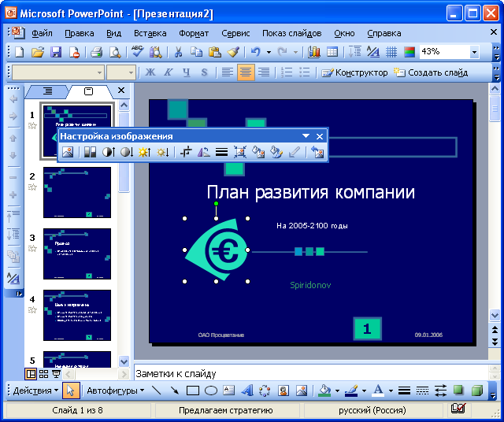Open font color dropdown arrow
This screenshot has height=422, width=504.
coord(391,391)
